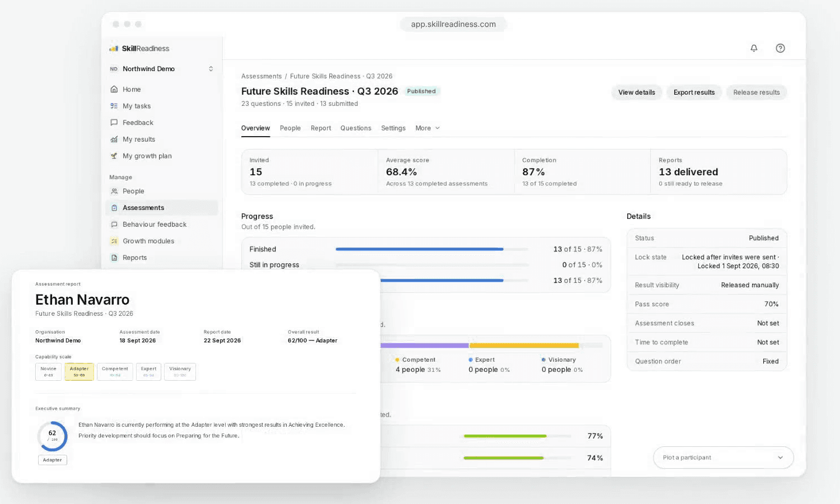This screenshot has width=840, height=504.
Task: Click the app.skillreadiness.com address bar
Action: pyautogui.click(x=453, y=24)
